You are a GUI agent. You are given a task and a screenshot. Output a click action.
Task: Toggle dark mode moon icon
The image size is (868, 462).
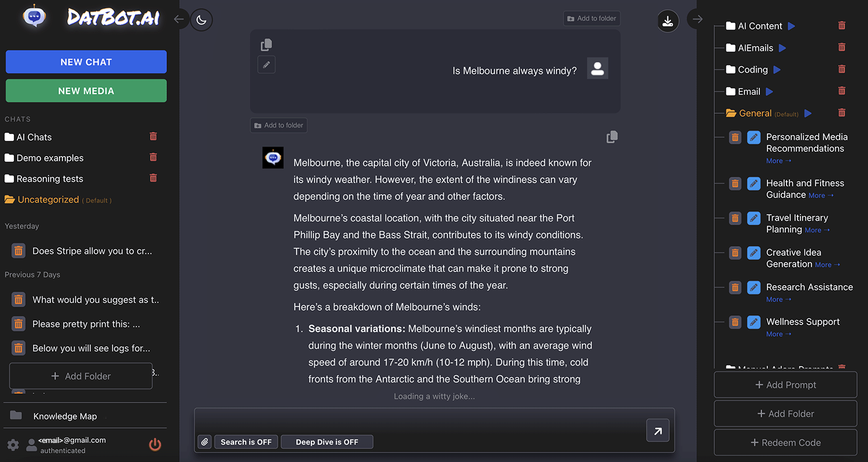click(x=201, y=20)
